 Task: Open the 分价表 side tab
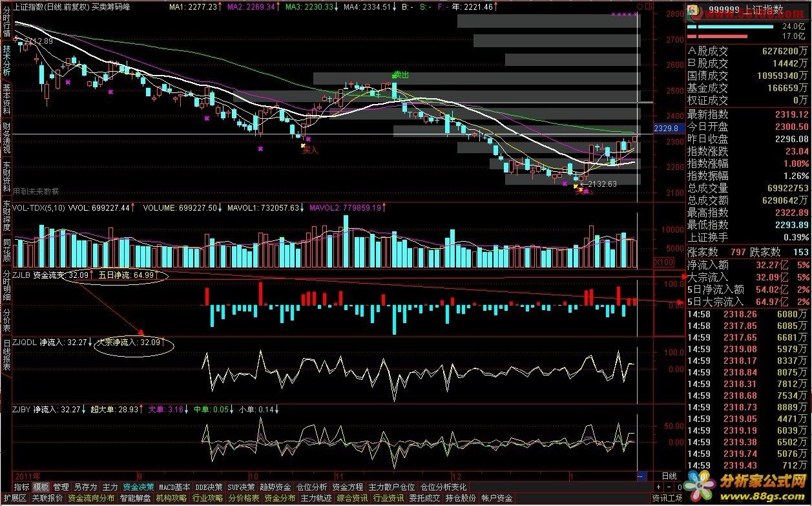(6, 320)
